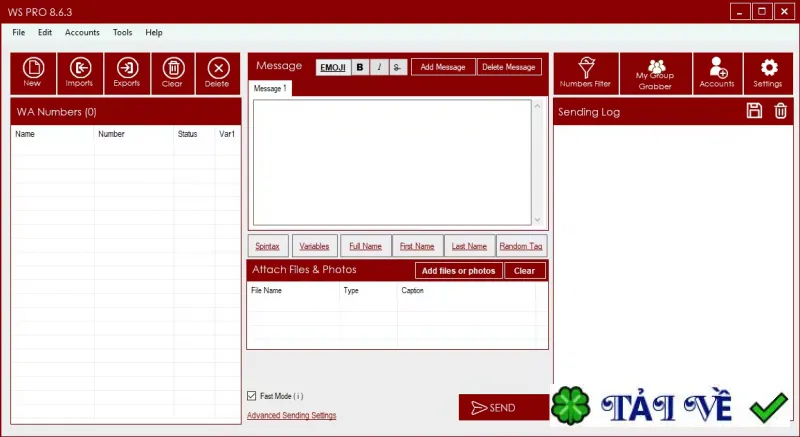Click the Type column header

[x=368, y=291]
